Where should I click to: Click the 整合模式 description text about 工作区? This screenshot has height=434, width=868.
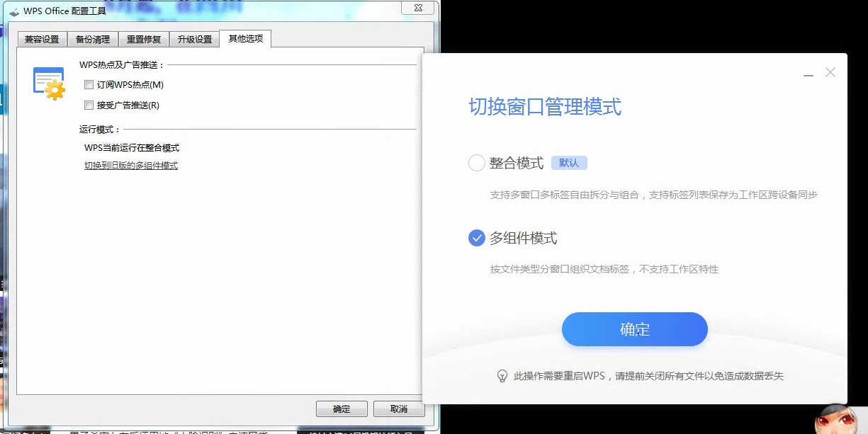coord(654,195)
